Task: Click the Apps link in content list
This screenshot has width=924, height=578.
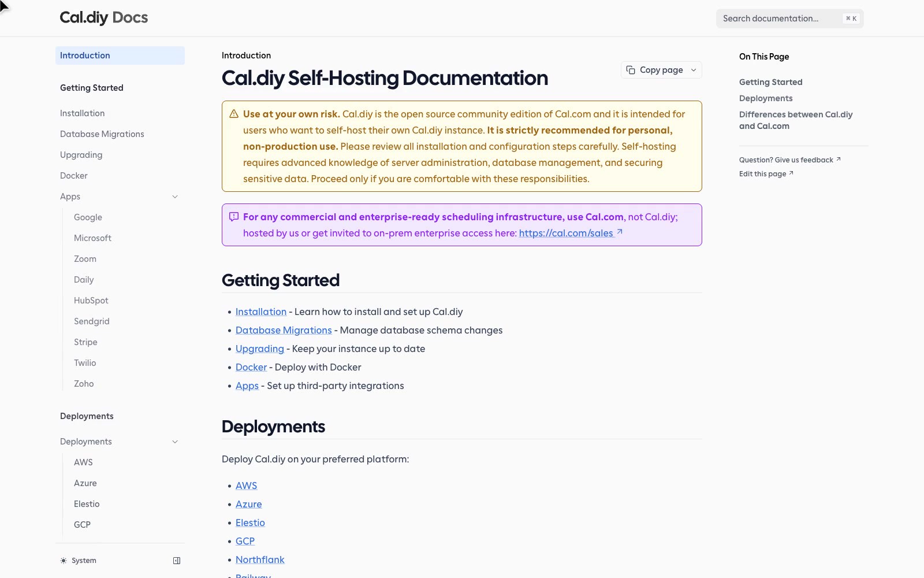Action: click(247, 386)
